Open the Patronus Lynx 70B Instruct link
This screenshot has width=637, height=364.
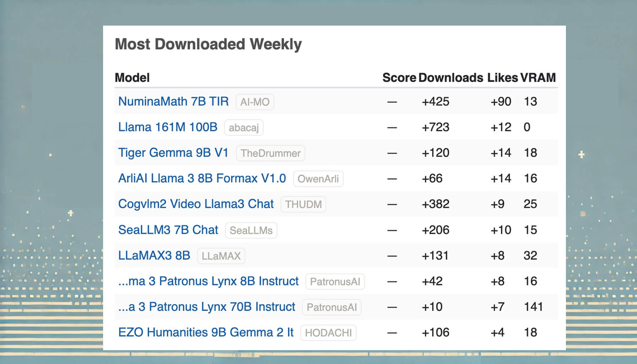(x=206, y=307)
